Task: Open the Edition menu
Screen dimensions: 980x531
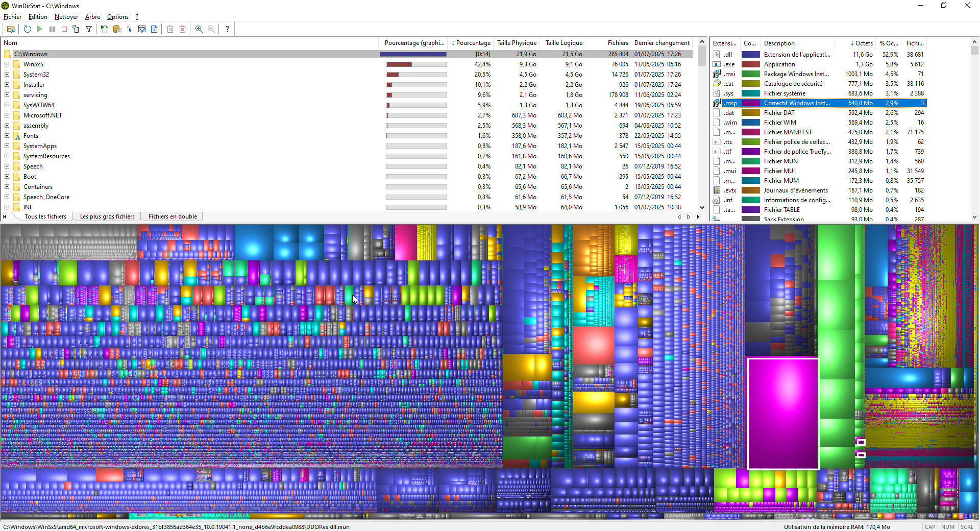Action: 38,17
